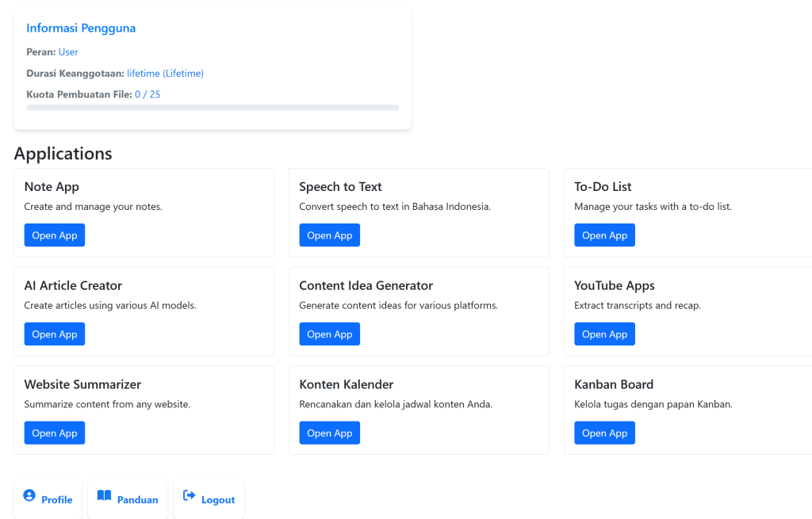Click the Applications section heading
The height and width of the screenshot is (519, 812).
pos(63,154)
